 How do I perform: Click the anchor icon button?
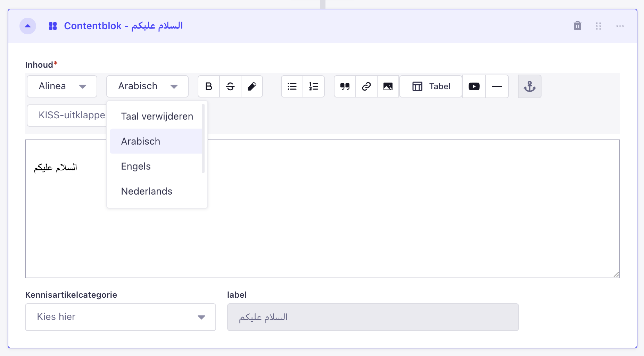[x=530, y=86]
